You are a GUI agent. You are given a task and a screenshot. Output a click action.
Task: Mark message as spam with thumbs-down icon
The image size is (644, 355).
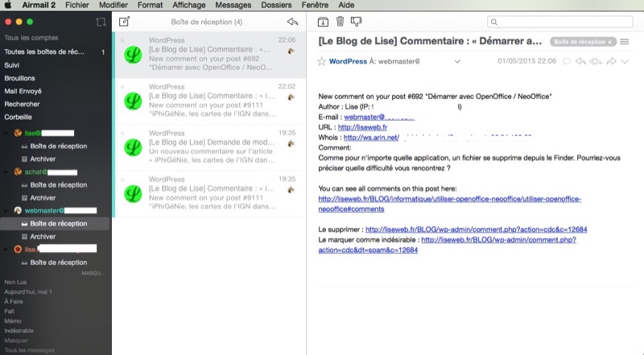point(357,22)
